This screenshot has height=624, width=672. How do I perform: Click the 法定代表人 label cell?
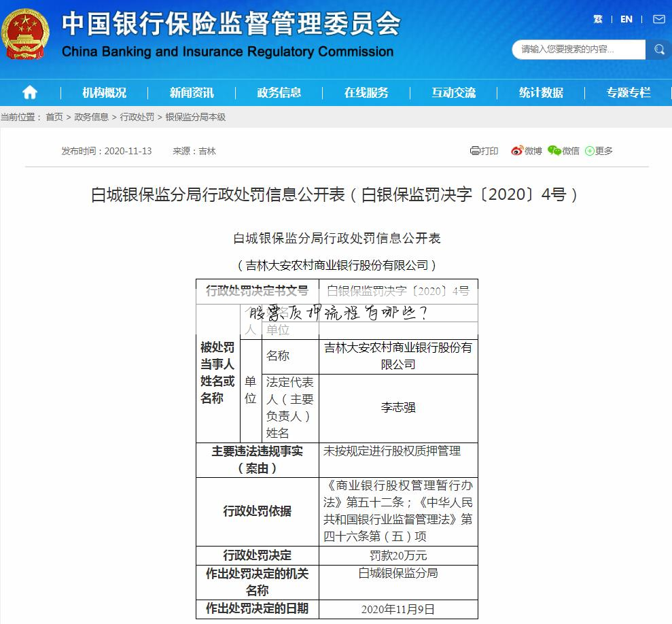tap(290, 408)
